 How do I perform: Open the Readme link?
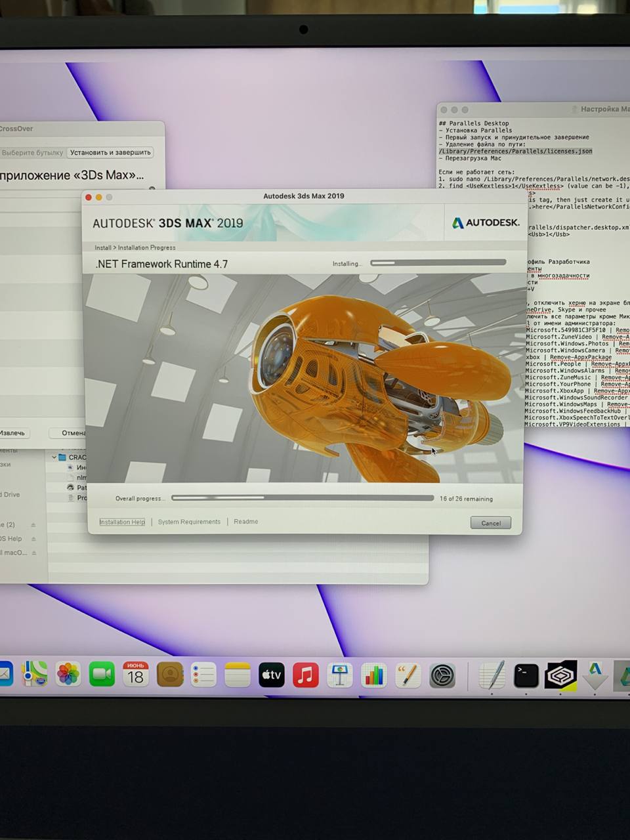pyautogui.click(x=246, y=522)
